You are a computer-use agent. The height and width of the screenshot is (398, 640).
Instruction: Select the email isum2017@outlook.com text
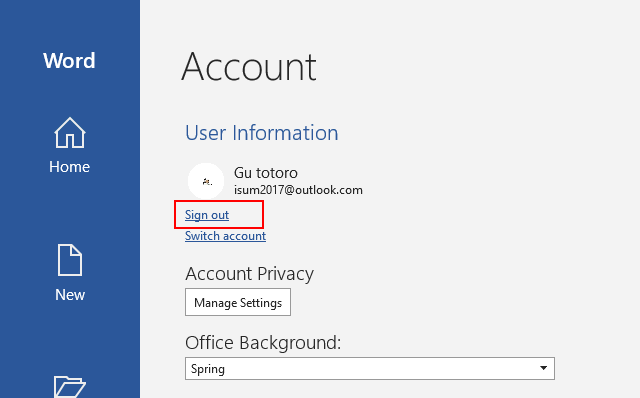[298, 190]
